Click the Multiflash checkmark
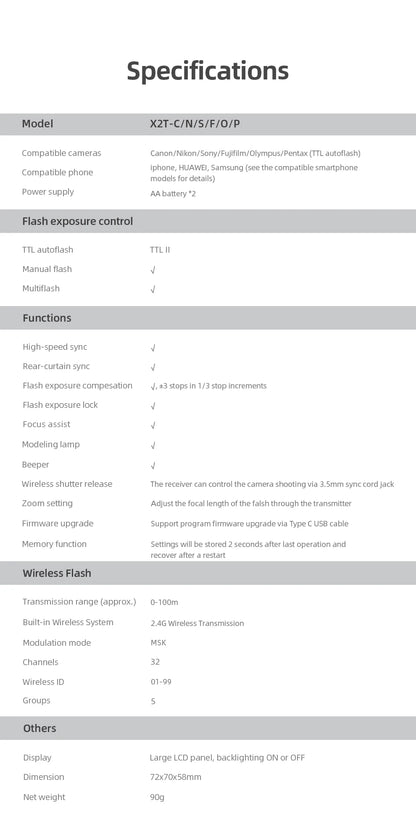 (x=153, y=290)
